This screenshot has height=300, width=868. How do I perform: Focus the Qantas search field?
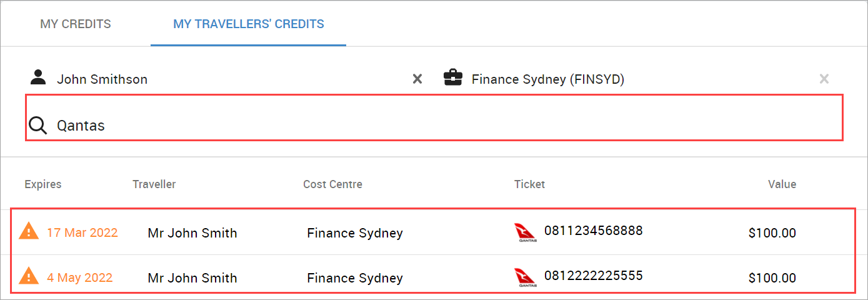click(x=434, y=126)
